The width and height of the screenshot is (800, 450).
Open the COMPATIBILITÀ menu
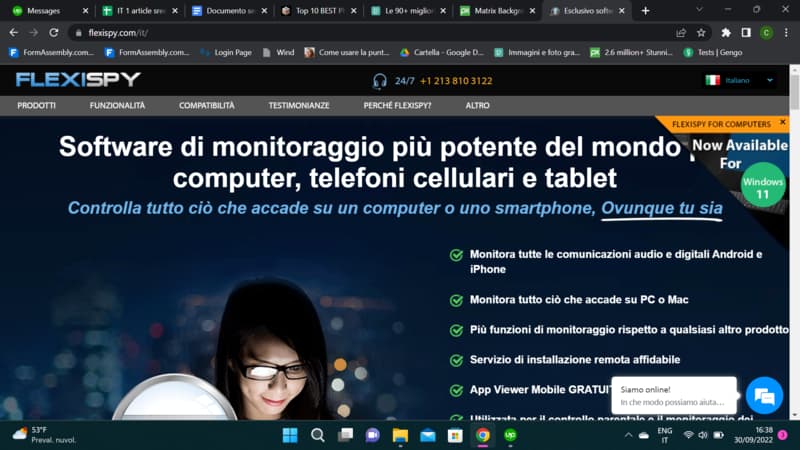[207, 106]
